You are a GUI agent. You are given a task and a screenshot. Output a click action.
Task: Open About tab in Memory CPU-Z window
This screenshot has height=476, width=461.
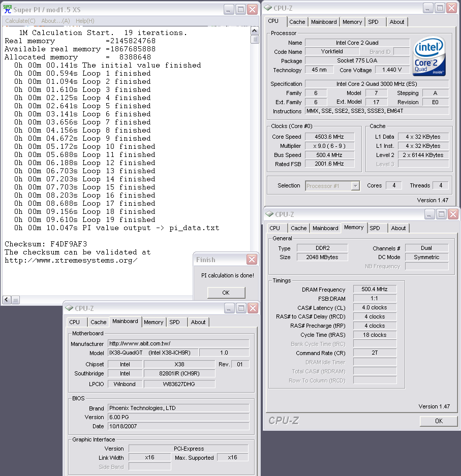(398, 228)
